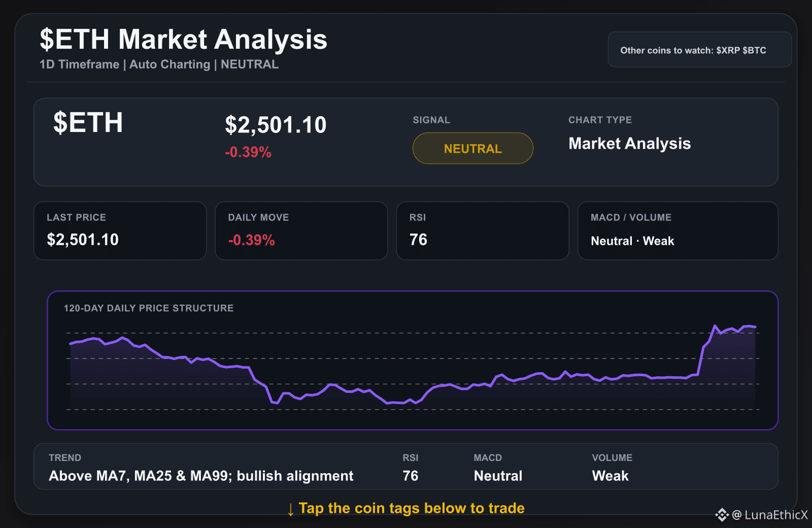Click the SIGNAL label

pos(431,120)
